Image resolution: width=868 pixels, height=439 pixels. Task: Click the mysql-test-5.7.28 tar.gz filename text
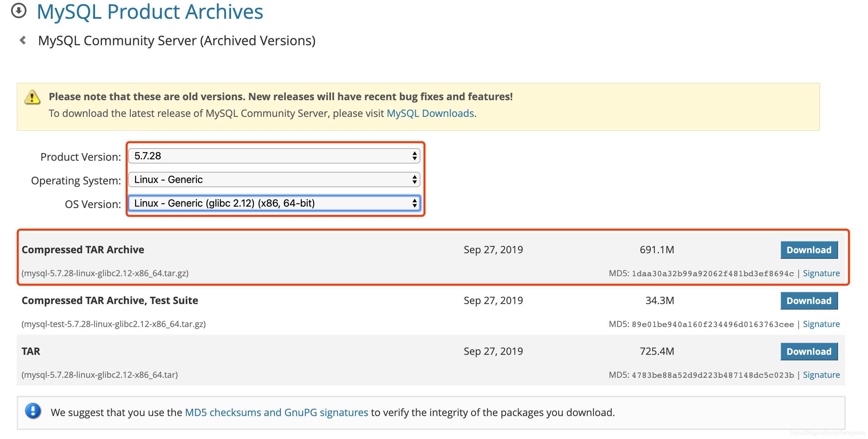113,324
